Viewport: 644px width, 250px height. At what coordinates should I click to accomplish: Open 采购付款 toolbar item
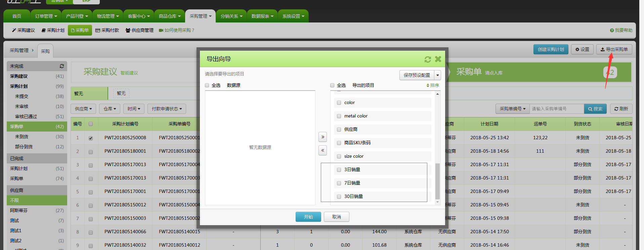[x=108, y=30]
